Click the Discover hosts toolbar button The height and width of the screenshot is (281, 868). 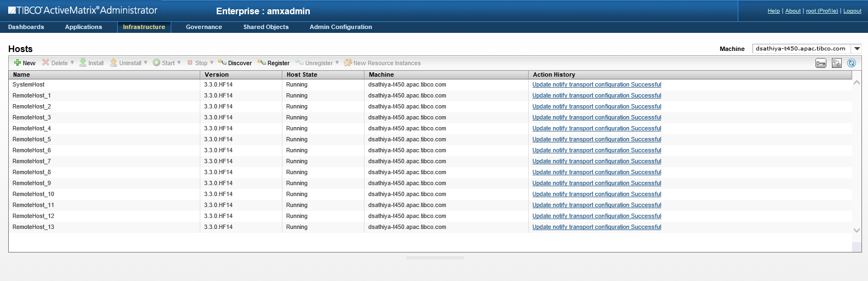235,63
